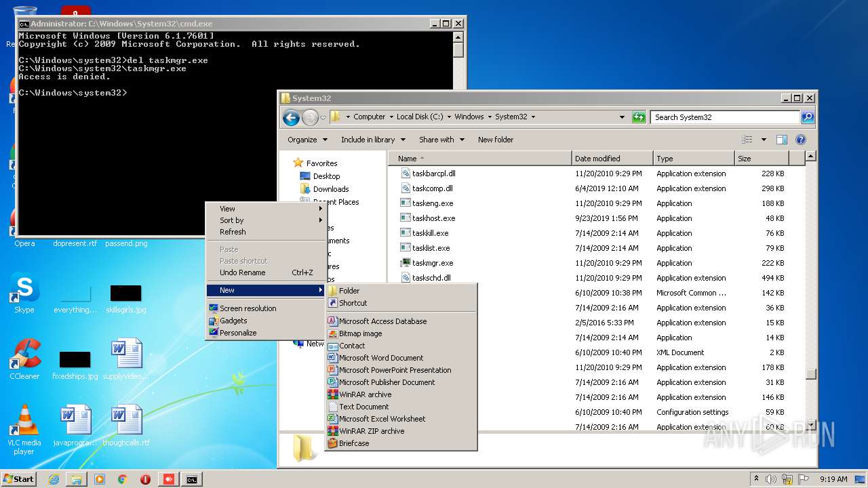Switch to cmd.exe taskbar button
Viewport: 868px width, 488px height.
click(192, 479)
